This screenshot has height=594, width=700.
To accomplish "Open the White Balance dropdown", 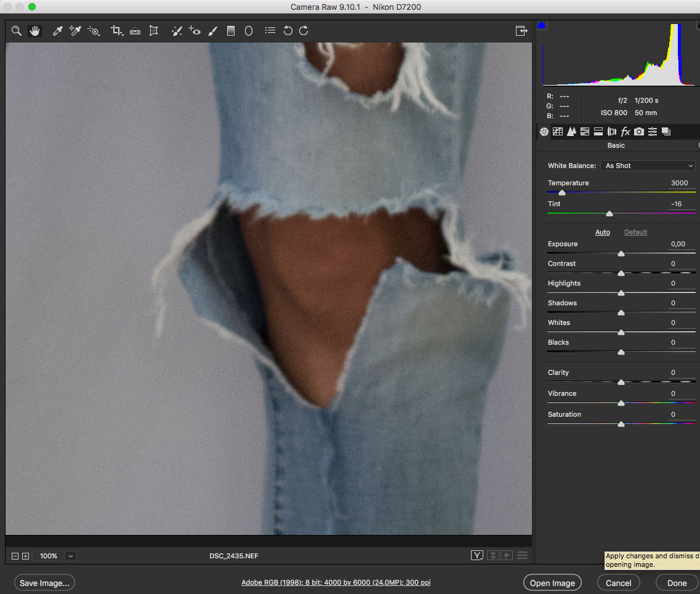I will (x=648, y=166).
